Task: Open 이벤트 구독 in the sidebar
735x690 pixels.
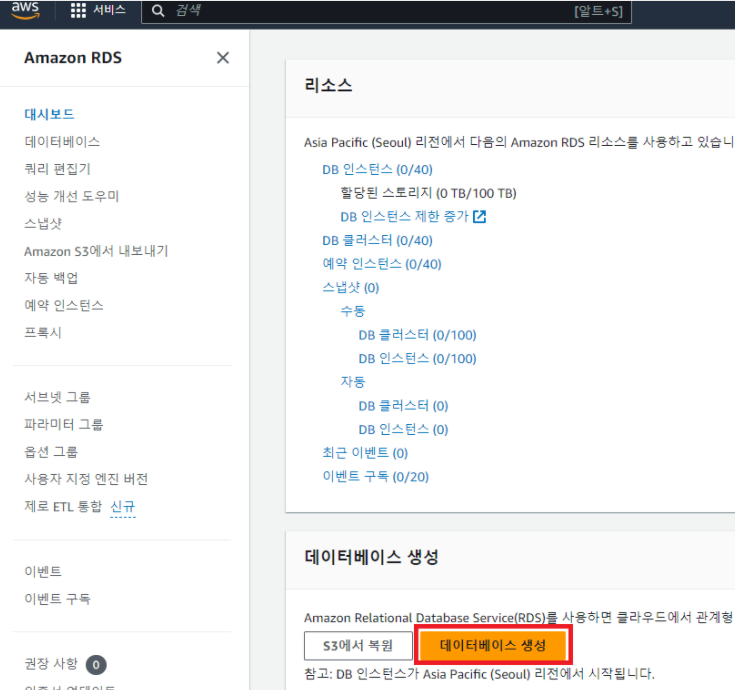Action: tap(57, 599)
